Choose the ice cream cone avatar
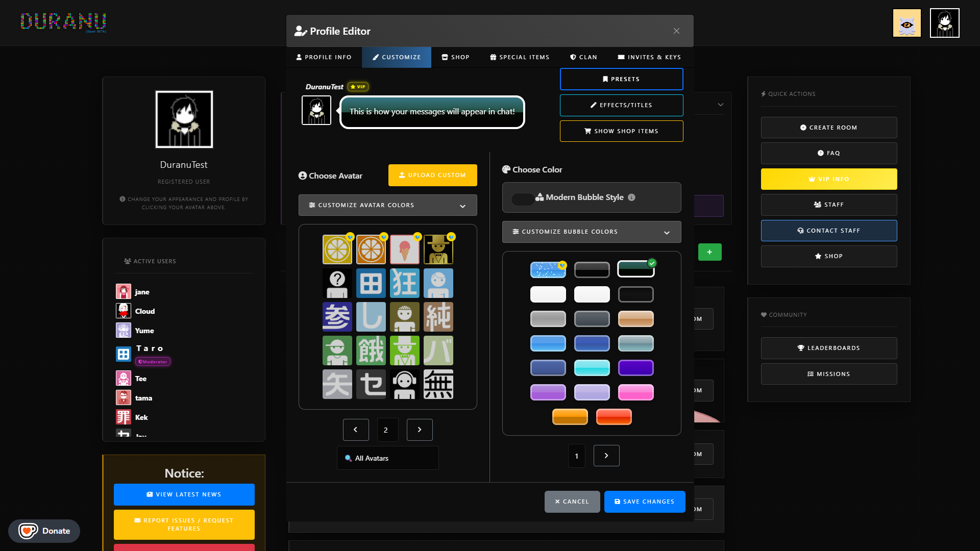Image resolution: width=980 pixels, height=551 pixels. pos(404,249)
